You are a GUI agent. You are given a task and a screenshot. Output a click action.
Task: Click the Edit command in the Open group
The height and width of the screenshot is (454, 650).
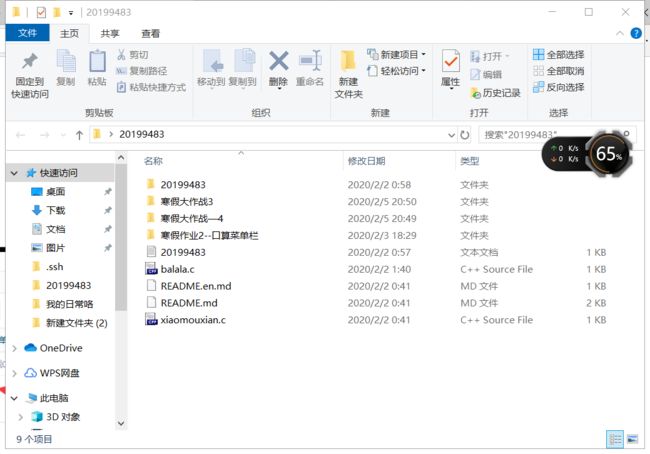486,75
